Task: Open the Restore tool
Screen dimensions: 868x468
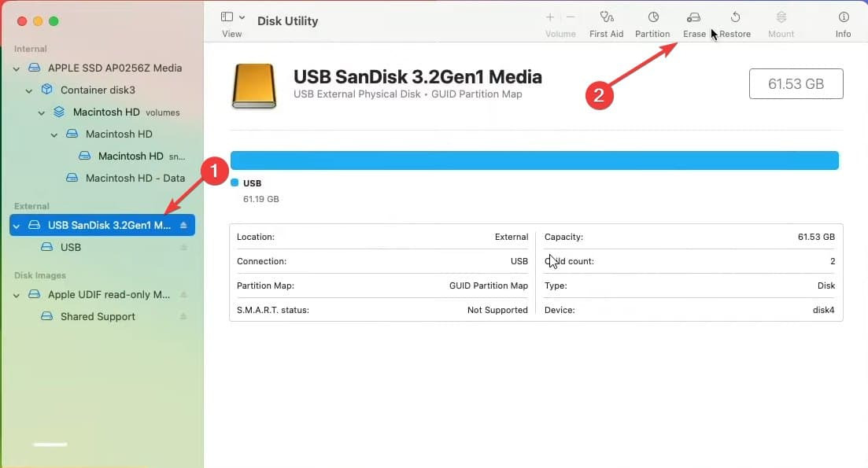Action: coord(735,21)
